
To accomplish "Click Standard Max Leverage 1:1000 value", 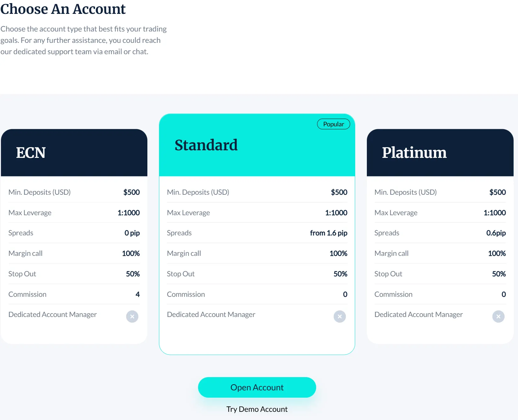I will point(336,213).
